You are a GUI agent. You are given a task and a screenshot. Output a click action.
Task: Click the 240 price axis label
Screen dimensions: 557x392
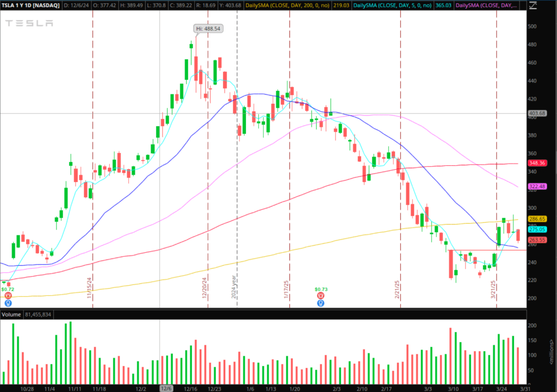[532, 263]
